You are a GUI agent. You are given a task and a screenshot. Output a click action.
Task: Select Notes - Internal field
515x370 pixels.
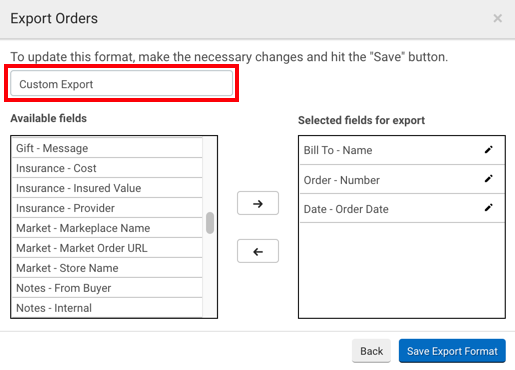(107, 308)
